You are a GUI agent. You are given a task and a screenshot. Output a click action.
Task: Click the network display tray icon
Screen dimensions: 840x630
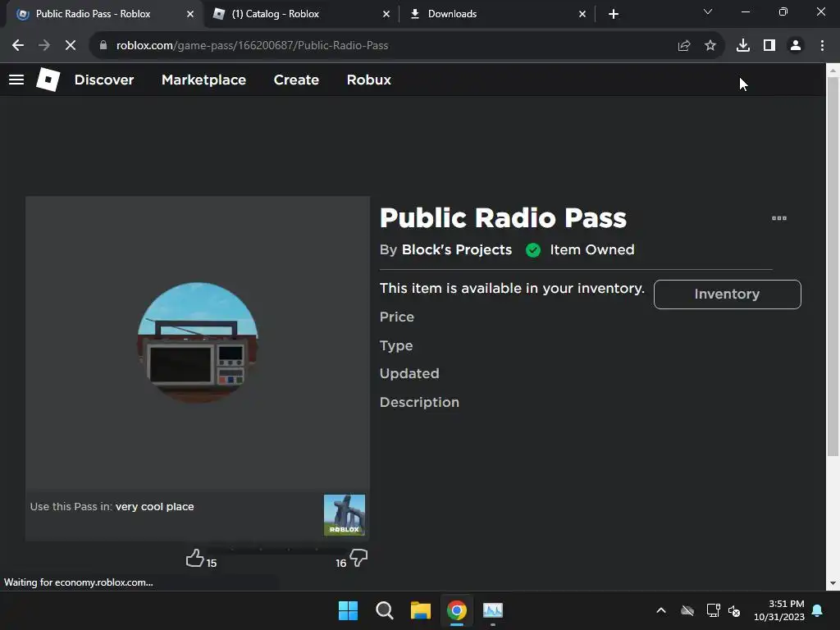click(713, 610)
